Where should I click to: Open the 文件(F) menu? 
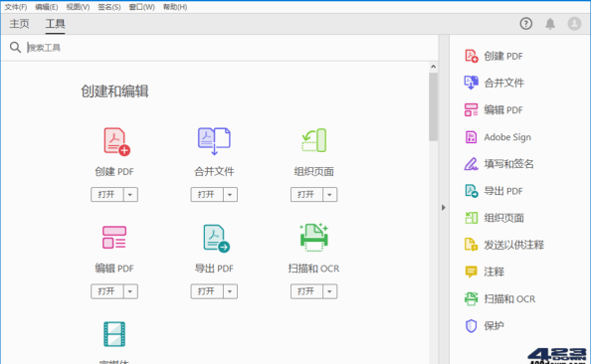point(16,7)
